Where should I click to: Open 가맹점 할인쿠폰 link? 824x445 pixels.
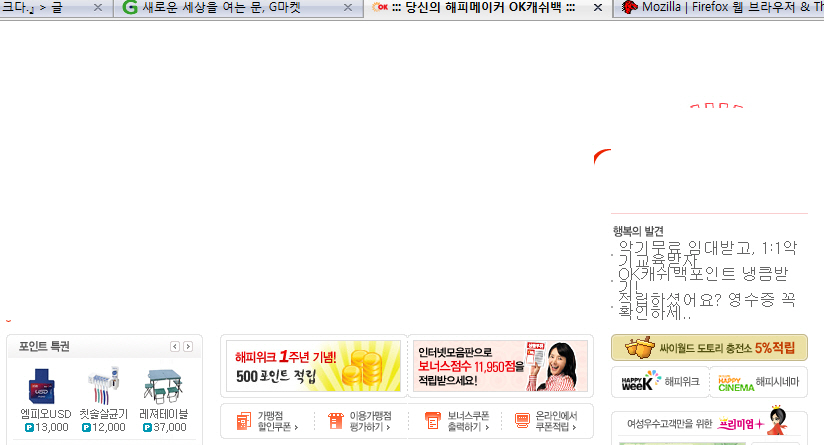[x=277, y=421]
